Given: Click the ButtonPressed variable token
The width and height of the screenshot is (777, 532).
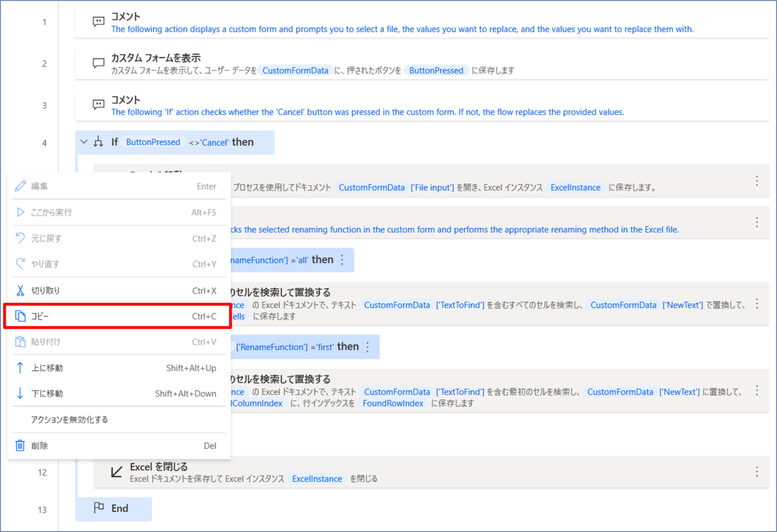Looking at the screenshot, I should point(153,142).
